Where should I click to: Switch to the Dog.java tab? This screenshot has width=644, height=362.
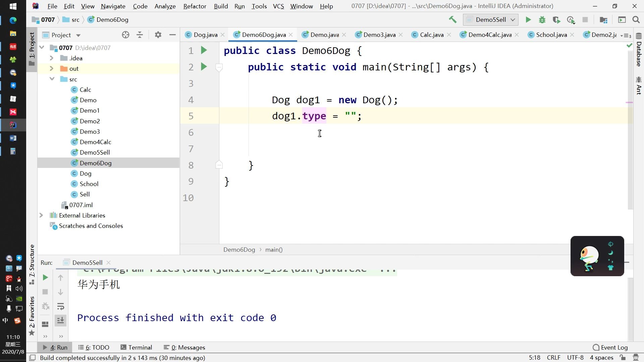coord(205,35)
